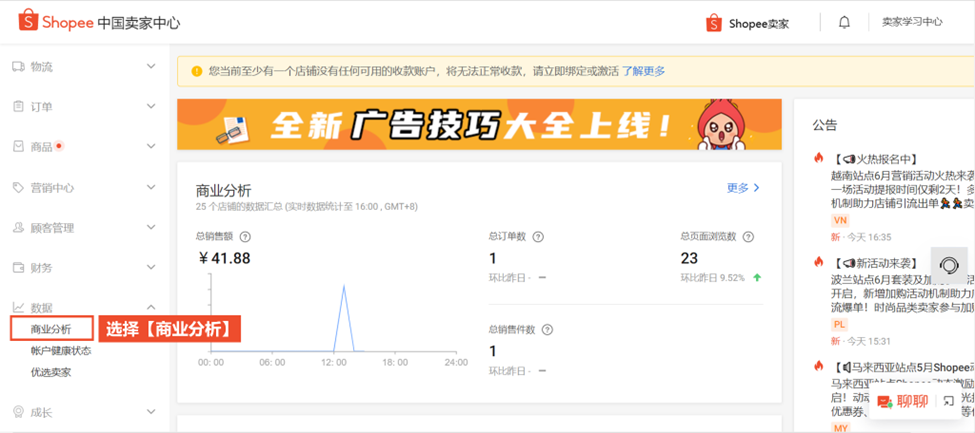The width and height of the screenshot is (975, 433).
Task: Click the 公告 panel heading
Action: click(x=825, y=125)
